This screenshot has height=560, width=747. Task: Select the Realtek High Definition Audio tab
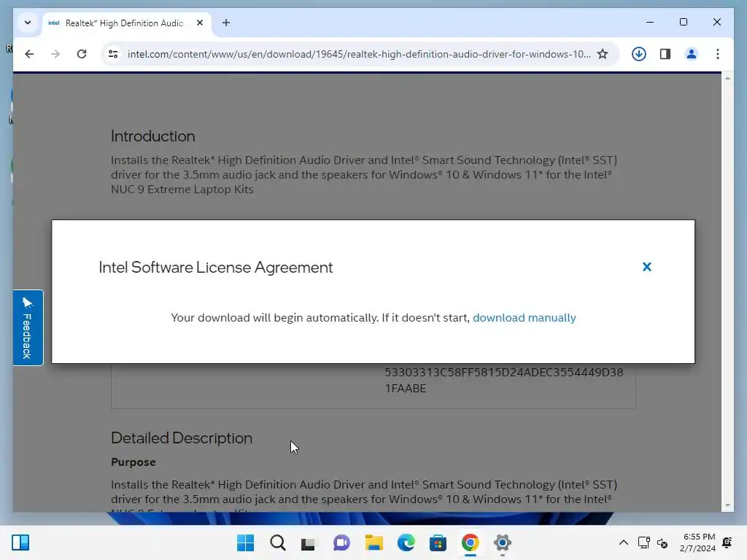124,23
